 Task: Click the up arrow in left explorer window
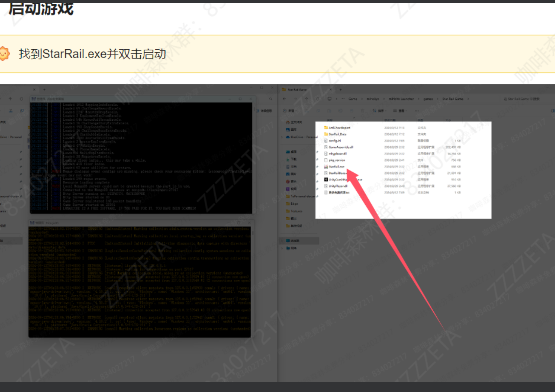[x=10, y=99]
